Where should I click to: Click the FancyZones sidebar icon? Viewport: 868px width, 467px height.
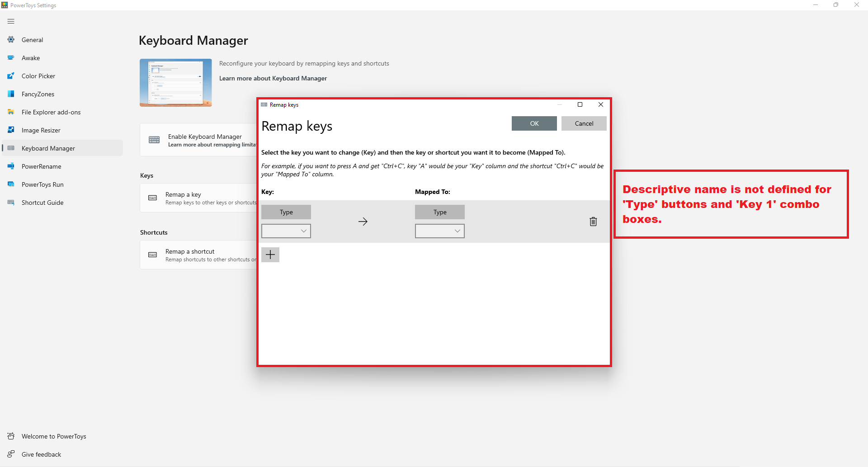(10, 94)
